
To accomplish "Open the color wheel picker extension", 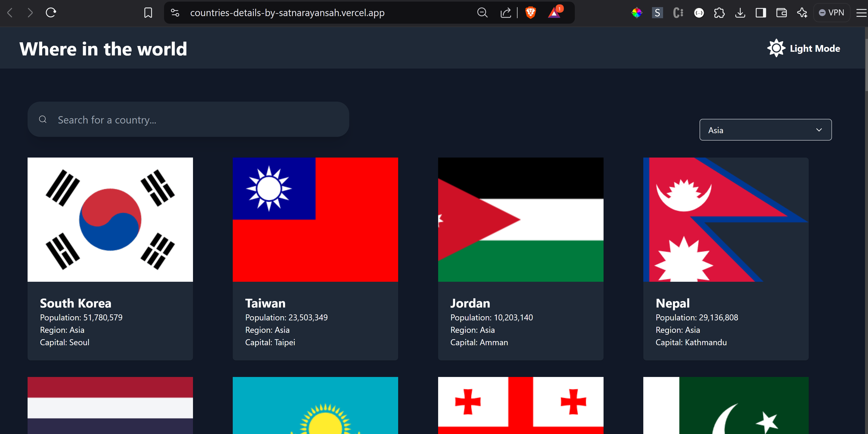I will 636,12.
